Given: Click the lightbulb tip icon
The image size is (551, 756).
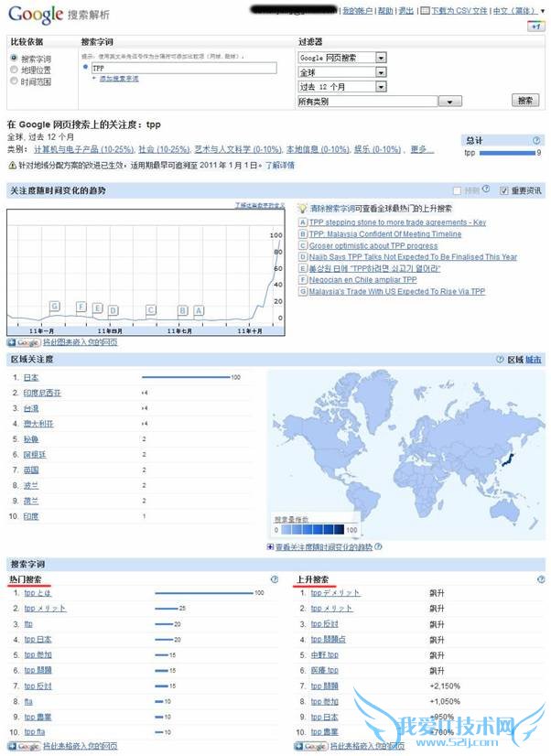Looking at the screenshot, I should (x=302, y=209).
